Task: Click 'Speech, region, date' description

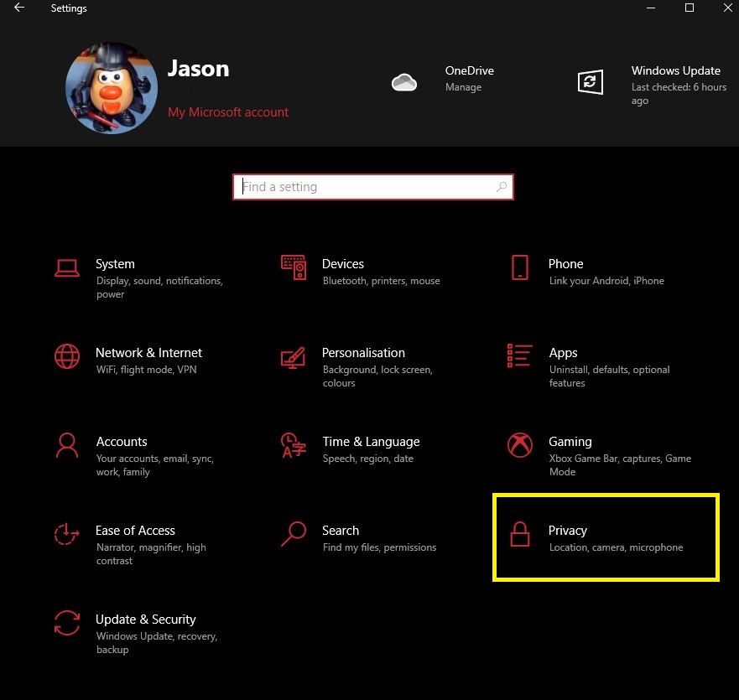Action: [368, 459]
